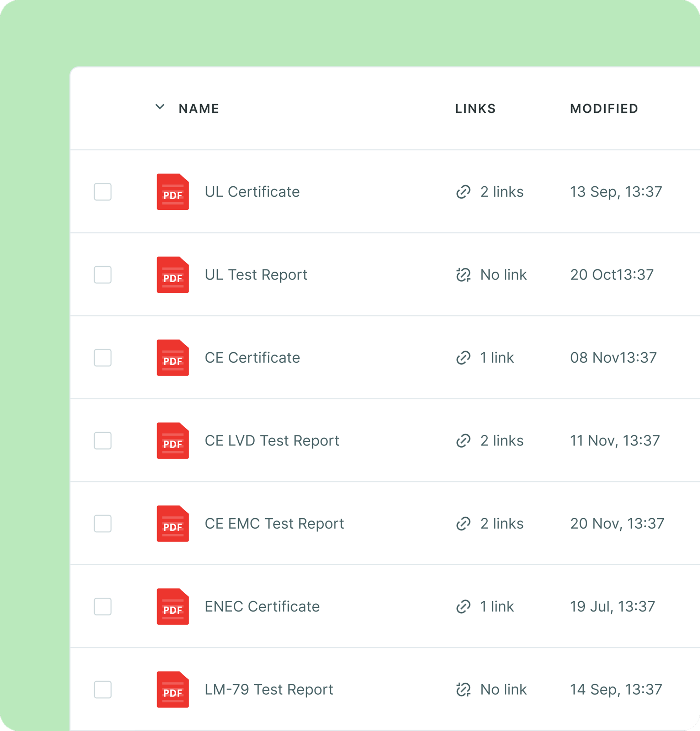This screenshot has width=700, height=731.
Task: Sort by the NAME column header
Action: click(x=199, y=108)
